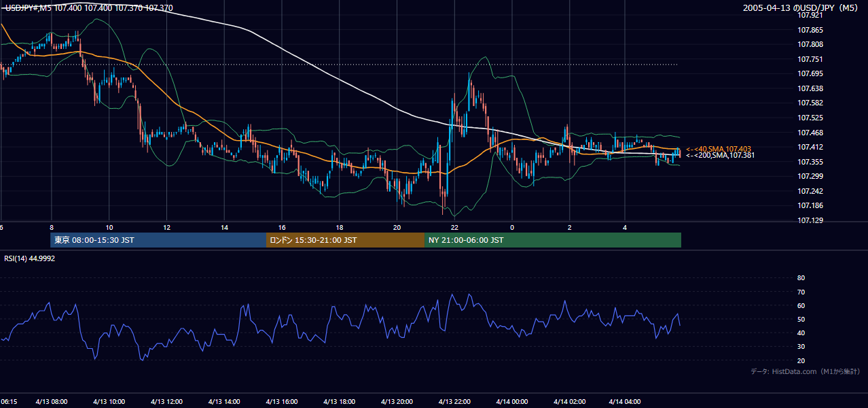Select the ロンドン 15:30-21:00 JST session bar
Image resolution: width=868 pixels, height=408 pixels.
click(x=345, y=240)
